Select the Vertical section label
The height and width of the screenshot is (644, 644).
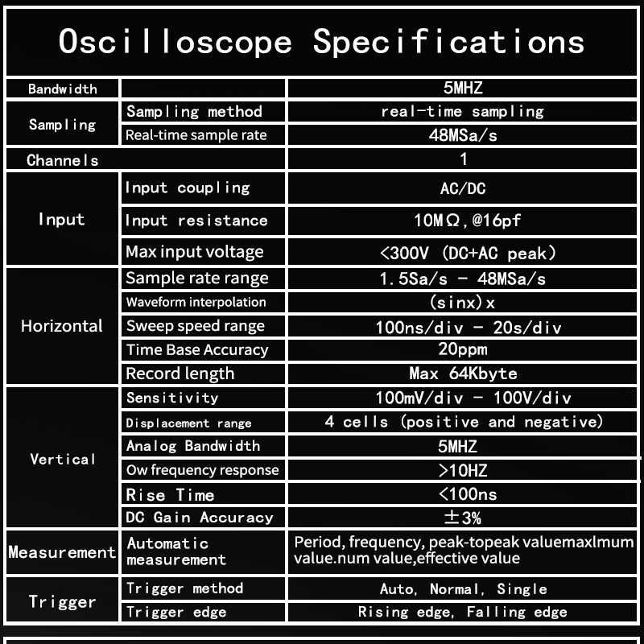(62, 459)
